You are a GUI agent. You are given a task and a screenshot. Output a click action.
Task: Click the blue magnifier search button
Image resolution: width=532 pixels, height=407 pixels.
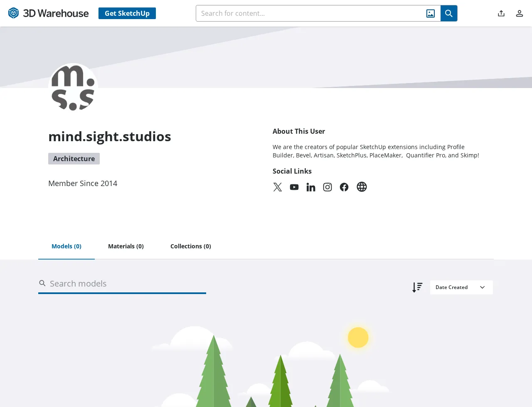(x=449, y=13)
